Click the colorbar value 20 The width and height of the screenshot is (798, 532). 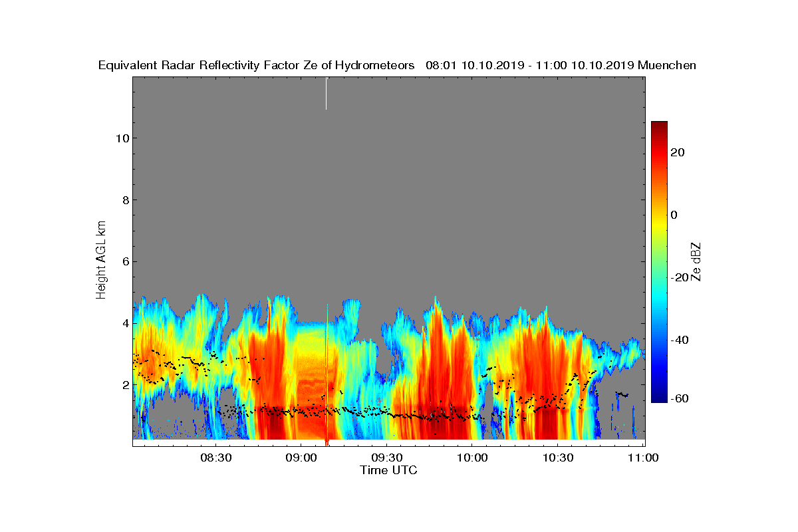point(678,152)
